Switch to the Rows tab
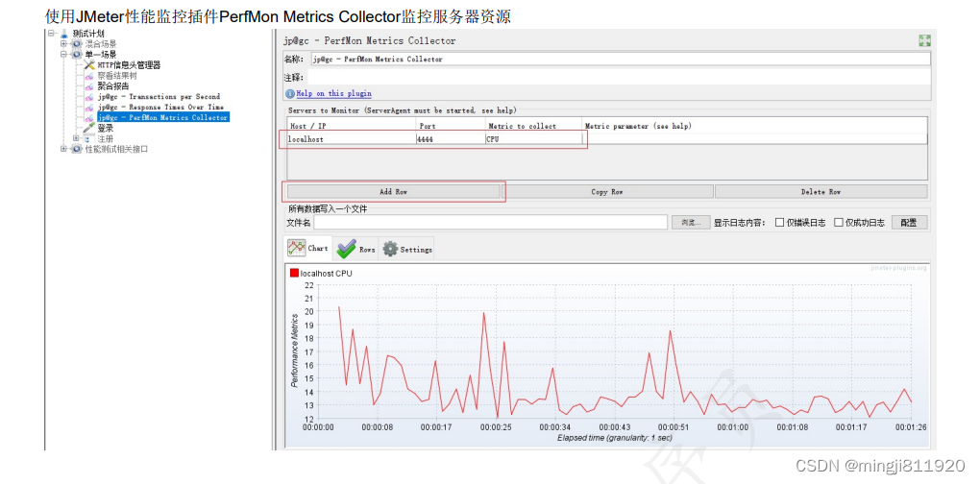This screenshot has width=980, height=484. pyautogui.click(x=356, y=249)
